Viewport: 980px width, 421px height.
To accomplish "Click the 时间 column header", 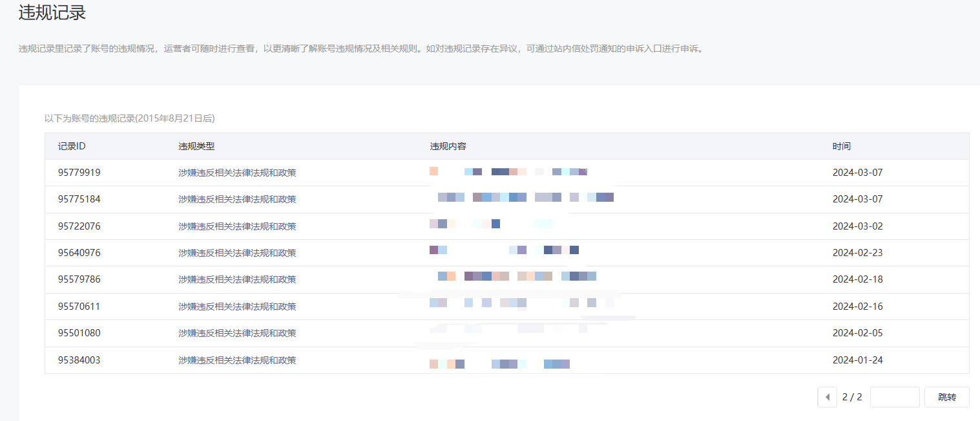I will pyautogui.click(x=841, y=146).
